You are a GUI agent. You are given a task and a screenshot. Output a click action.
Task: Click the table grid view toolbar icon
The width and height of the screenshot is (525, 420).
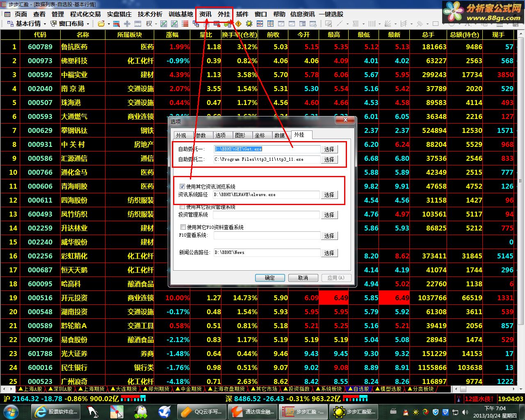click(270, 24)
